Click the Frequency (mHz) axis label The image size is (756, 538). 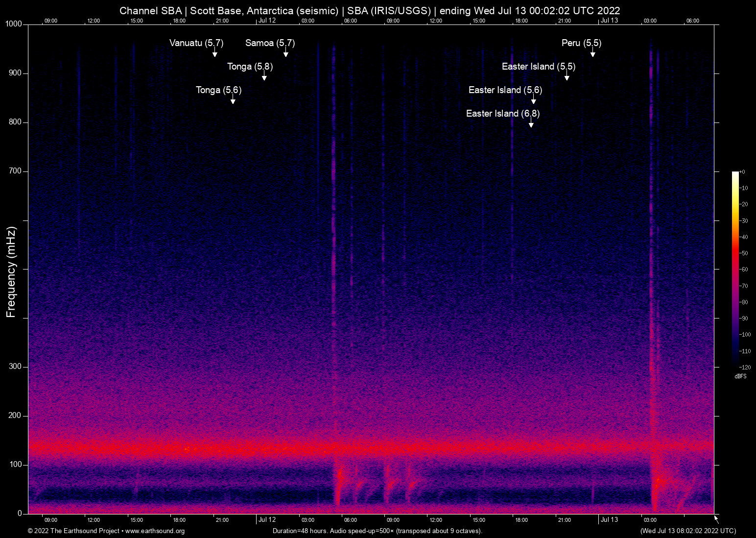point(11,272)
